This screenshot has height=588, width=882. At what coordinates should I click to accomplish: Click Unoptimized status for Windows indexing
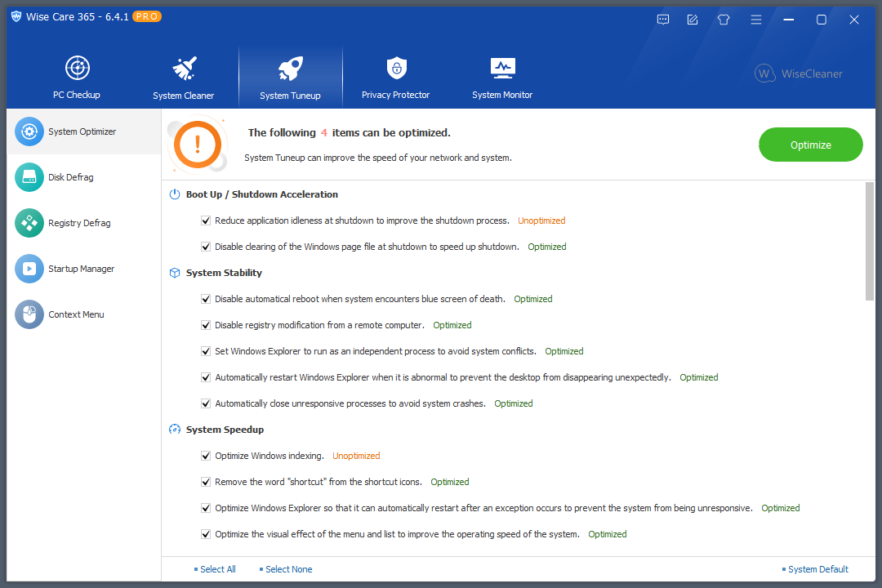click(x=356, y=456)
